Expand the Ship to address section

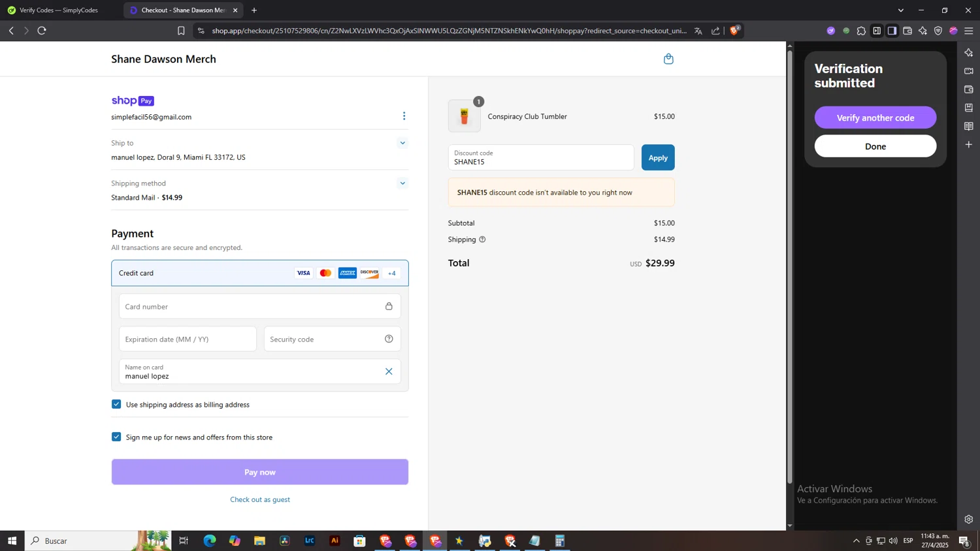click(x=402, y=143)
